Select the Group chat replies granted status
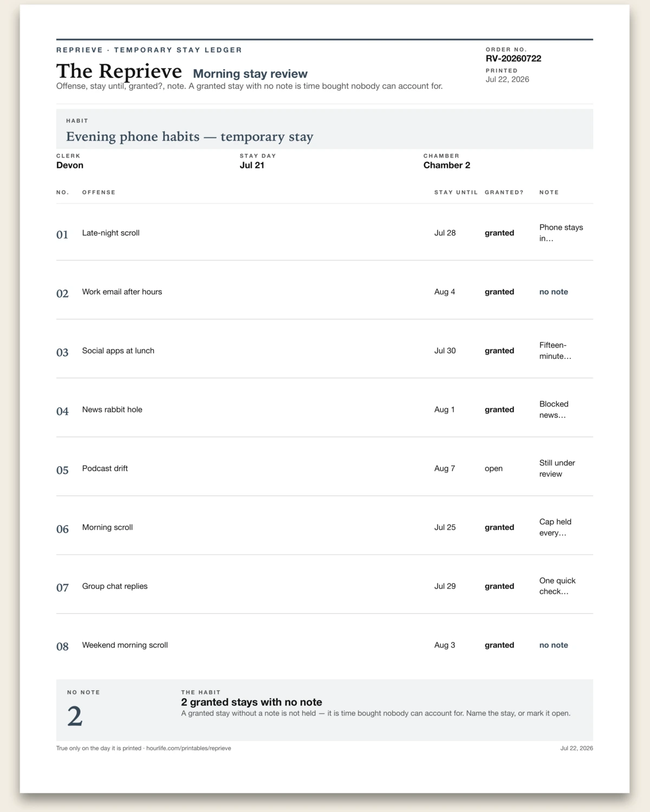This screenshot has height=812, width=650. click(x=499, y=586)
